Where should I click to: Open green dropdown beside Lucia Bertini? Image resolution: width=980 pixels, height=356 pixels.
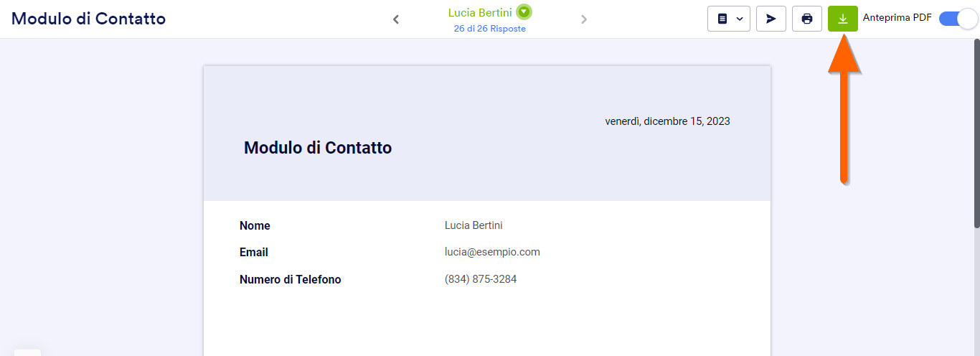[x=524, y=12]
